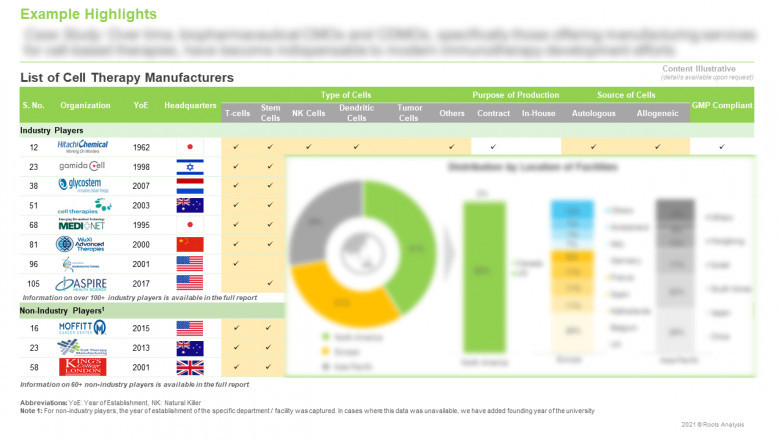This screenshot has height=440, width=780.
Task: Click the "Type of Cells" group header
Action: [346, 95]
